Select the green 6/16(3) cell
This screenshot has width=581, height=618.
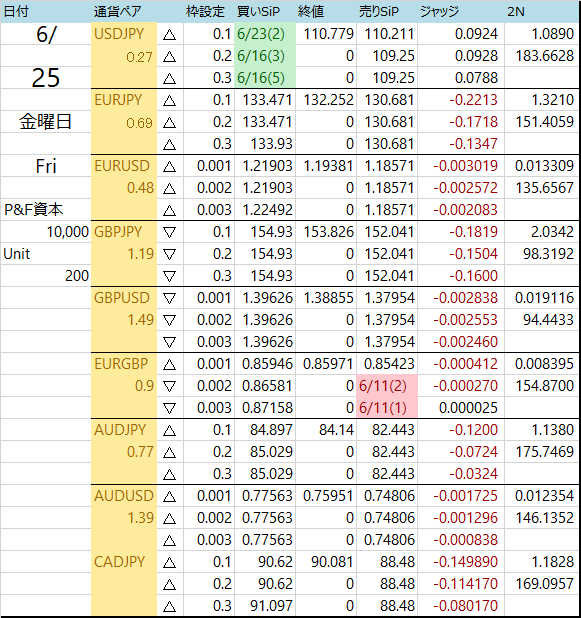265,56
